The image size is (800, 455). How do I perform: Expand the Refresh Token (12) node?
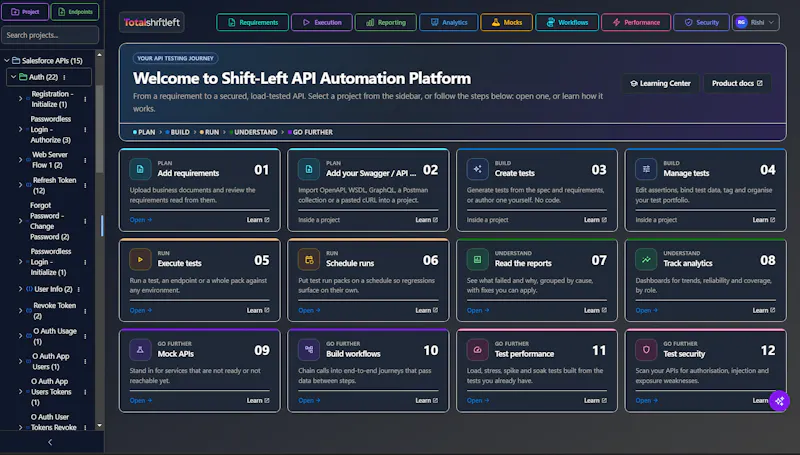[x=20, y=185]
